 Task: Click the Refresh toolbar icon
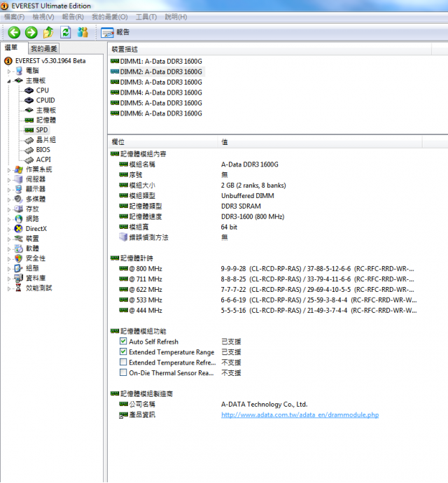click(65, 32)
